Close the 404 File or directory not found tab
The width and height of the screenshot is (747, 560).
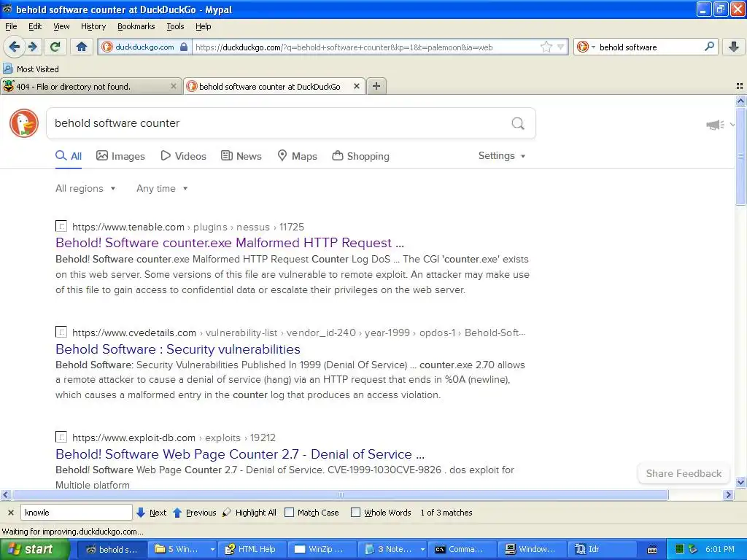[x=174, y=86]
